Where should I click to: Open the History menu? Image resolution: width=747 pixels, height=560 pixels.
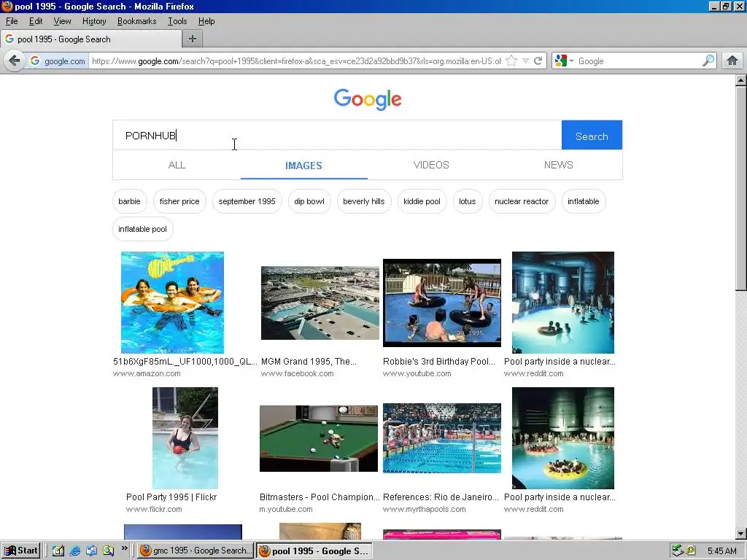(x=94, y=21)
